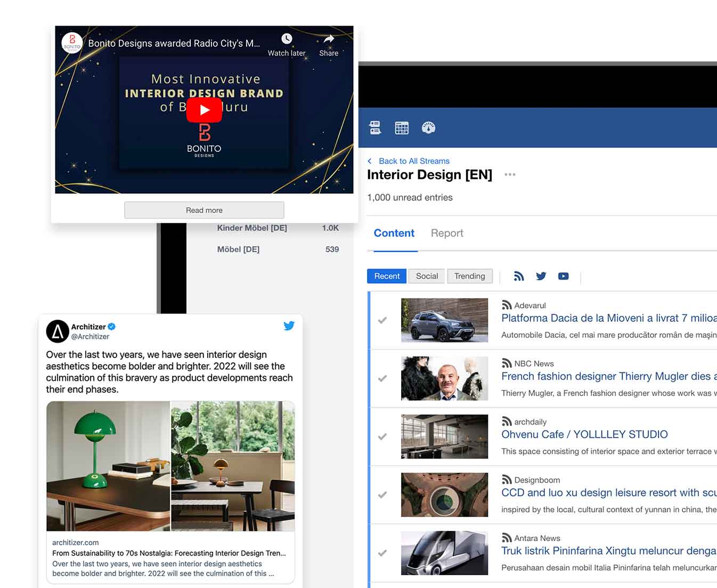Open French fashion designer Thierry Mugler article
The width and height of the screenshot is (717, 588).
point(609,376)
